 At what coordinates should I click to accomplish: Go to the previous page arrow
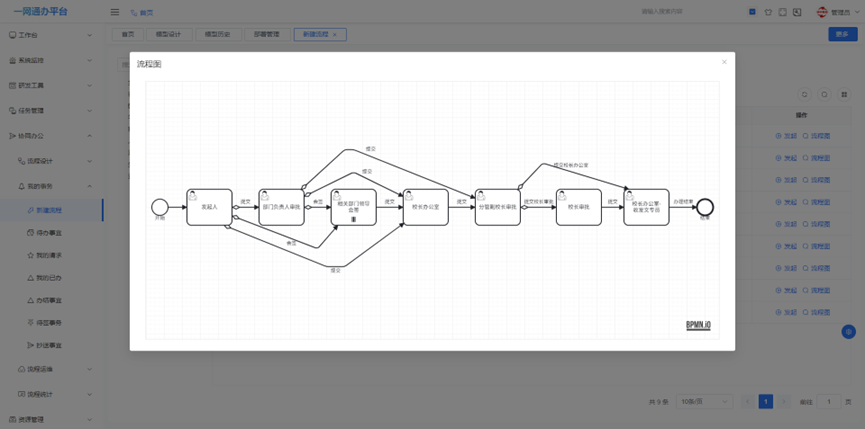[747, 401]
